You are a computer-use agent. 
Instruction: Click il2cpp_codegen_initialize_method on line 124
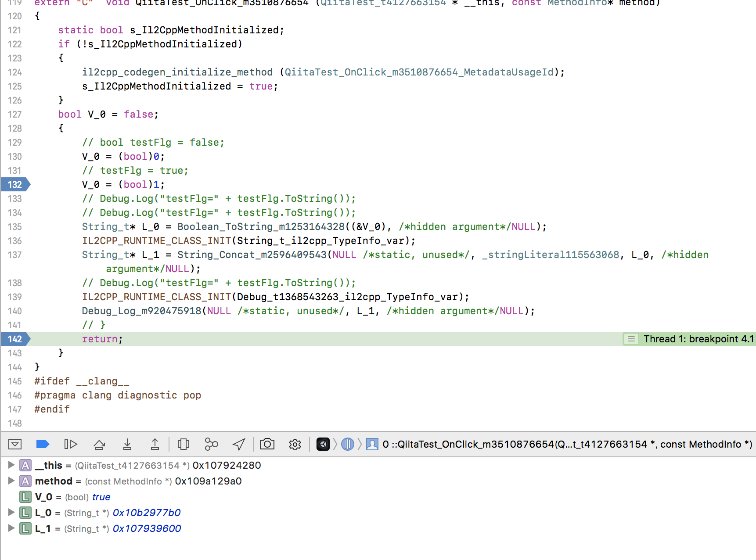click(x=177, y=72)
